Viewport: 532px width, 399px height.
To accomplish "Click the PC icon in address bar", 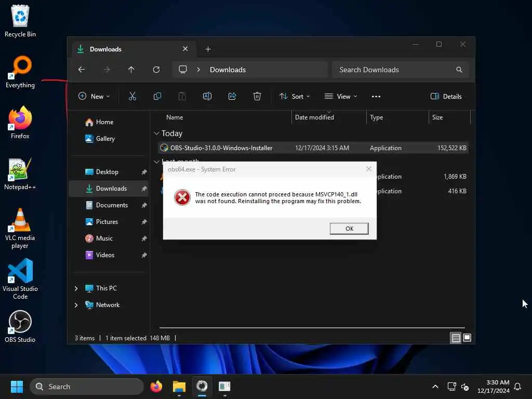I will [x=183, y=70].
